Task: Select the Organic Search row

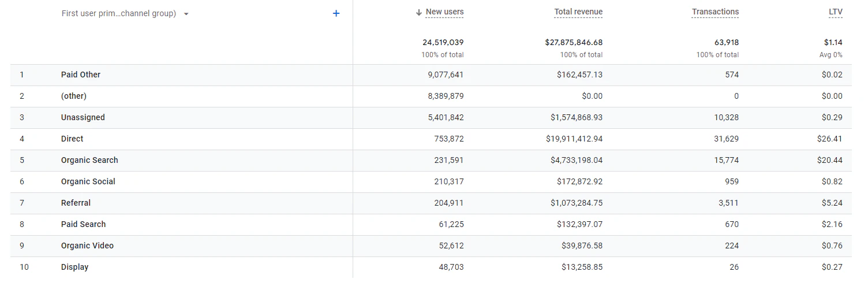Action: coord(431,161)
